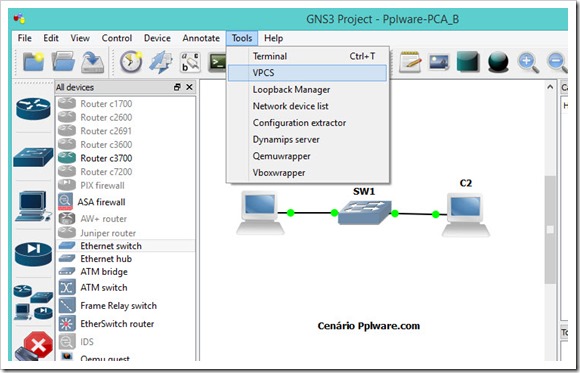Open the Annotate menu

[x=201, y=38]
